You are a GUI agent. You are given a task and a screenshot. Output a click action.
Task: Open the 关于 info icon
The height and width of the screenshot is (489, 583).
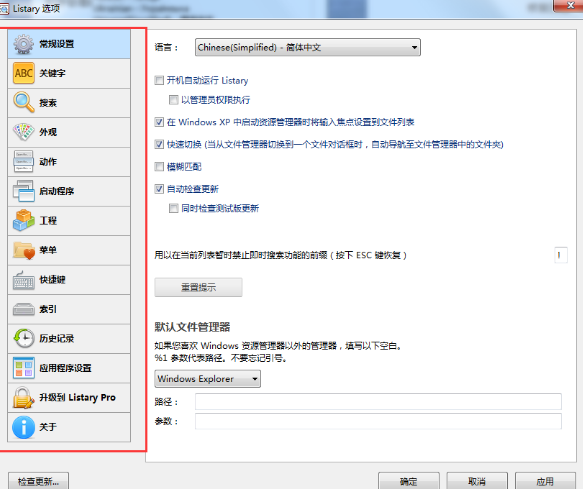point(24,427)
